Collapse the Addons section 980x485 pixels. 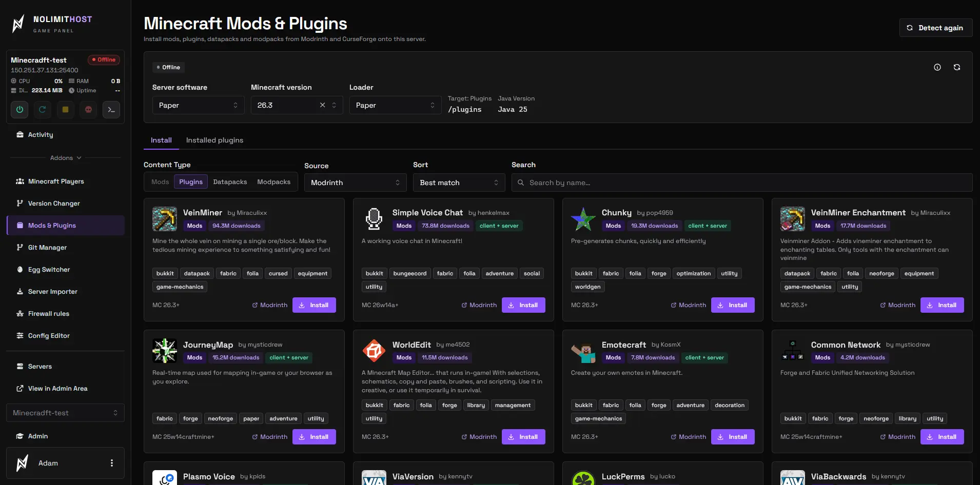point(66,158)
